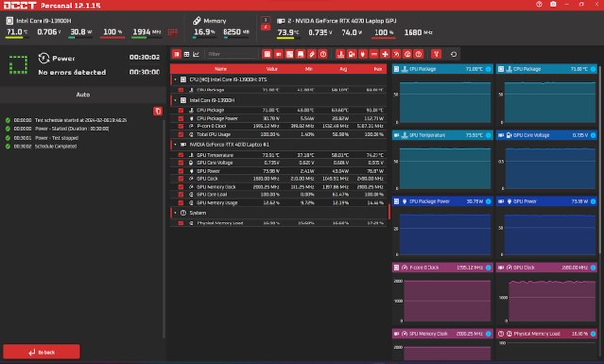Sort the table by the Name column

[221, 69]
